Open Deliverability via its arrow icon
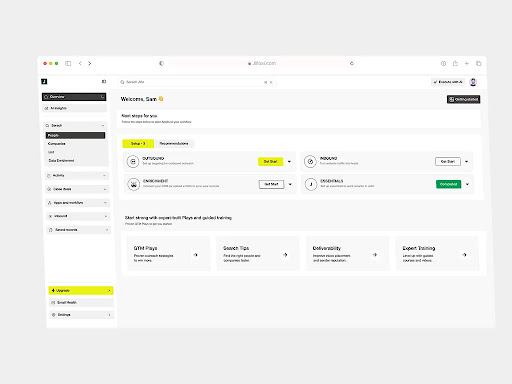This screenshot has width=512, height=384. coord(375,255)
